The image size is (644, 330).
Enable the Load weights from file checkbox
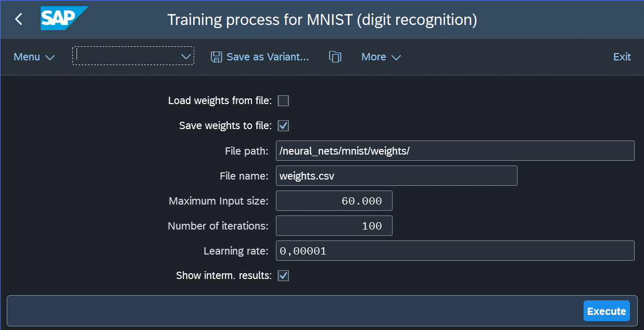tap(283, 100)
